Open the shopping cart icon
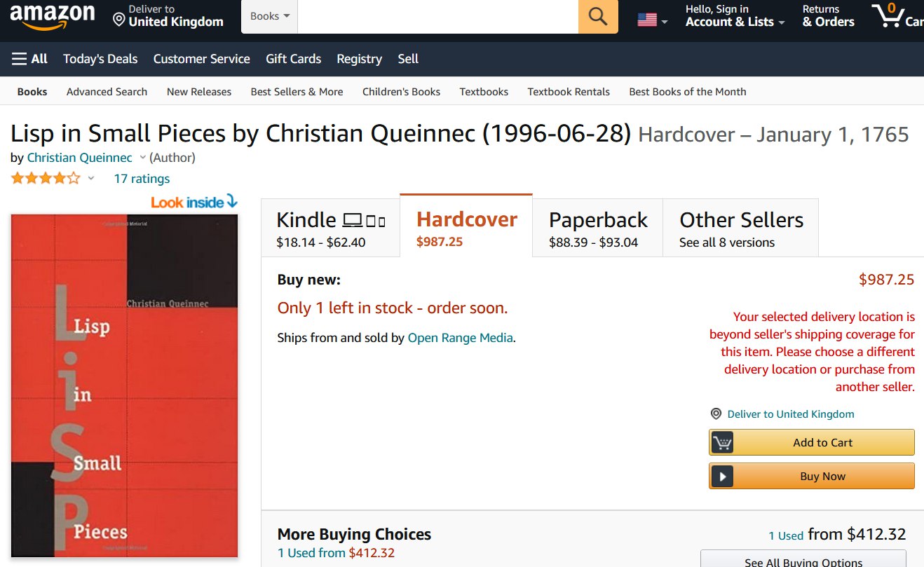 [889, 16]
